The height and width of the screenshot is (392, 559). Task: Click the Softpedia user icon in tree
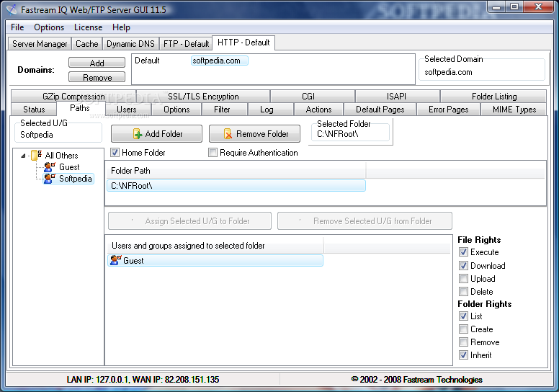point(50,178)
